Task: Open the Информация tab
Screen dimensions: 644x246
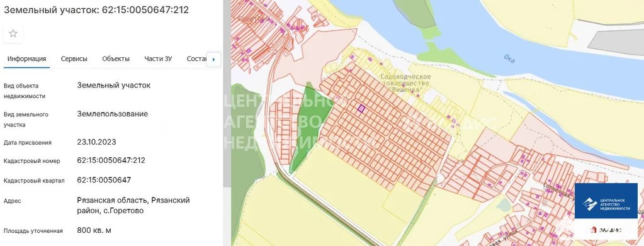Action: (26, 59)
